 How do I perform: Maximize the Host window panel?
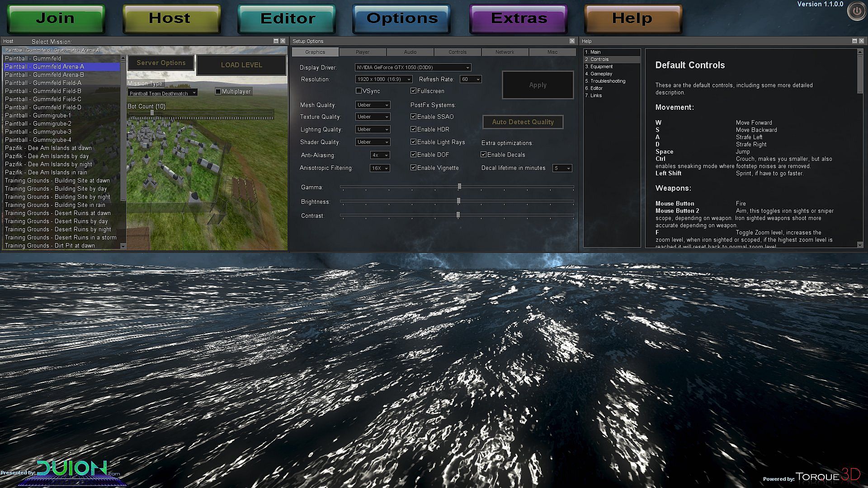pos(276,41)
